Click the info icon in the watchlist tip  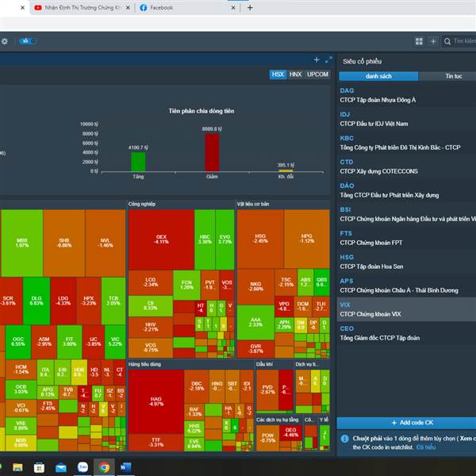[344, 439]
